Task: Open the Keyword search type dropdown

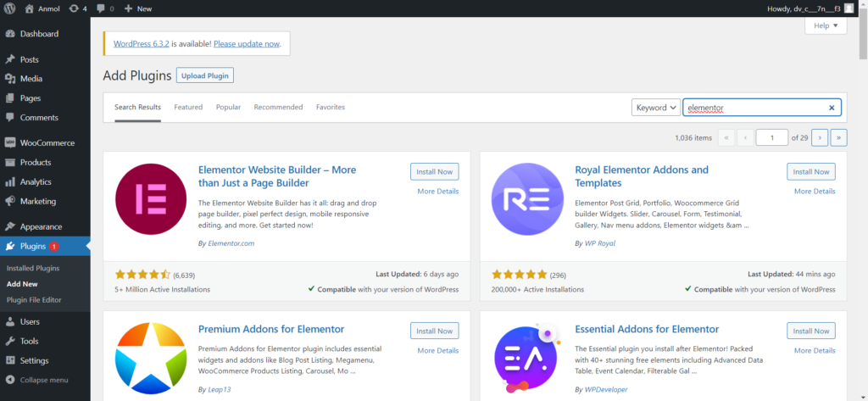Action: click(656, 108)
